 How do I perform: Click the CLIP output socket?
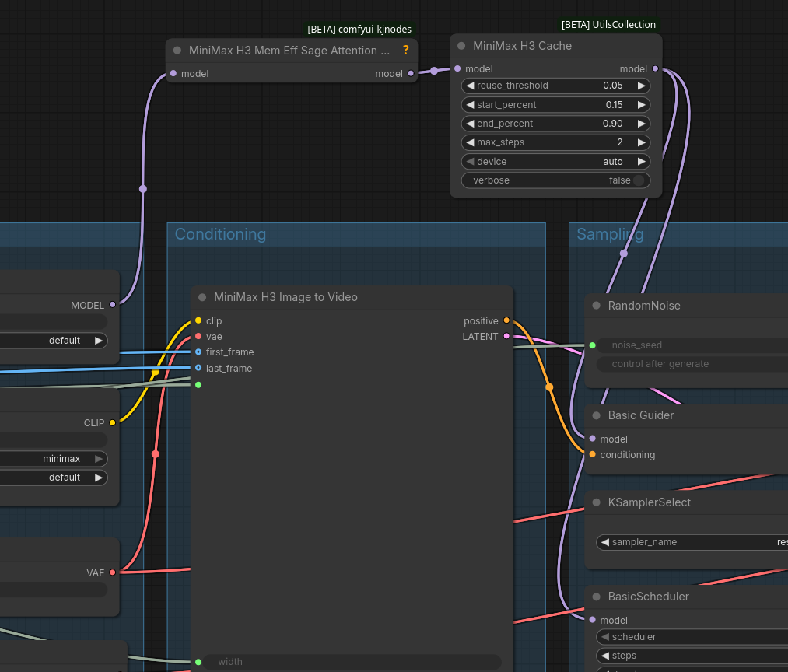coord(113,422)
